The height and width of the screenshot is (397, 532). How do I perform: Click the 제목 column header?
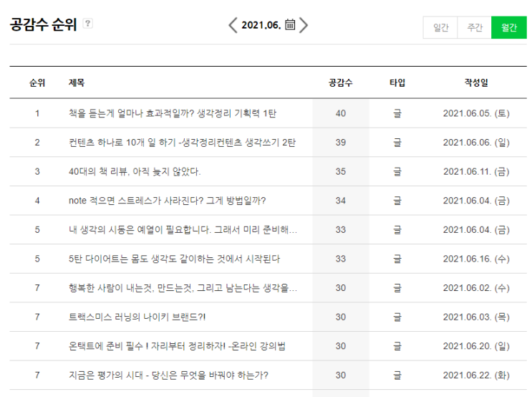77,82
